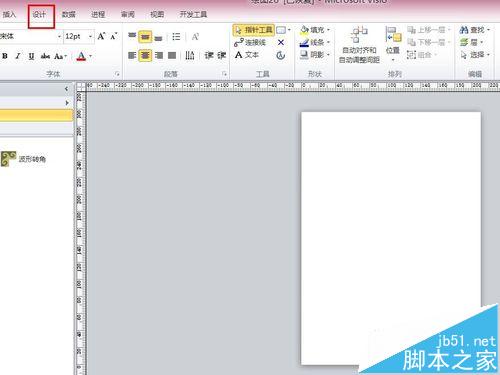Align text right

tap(159, 55)
